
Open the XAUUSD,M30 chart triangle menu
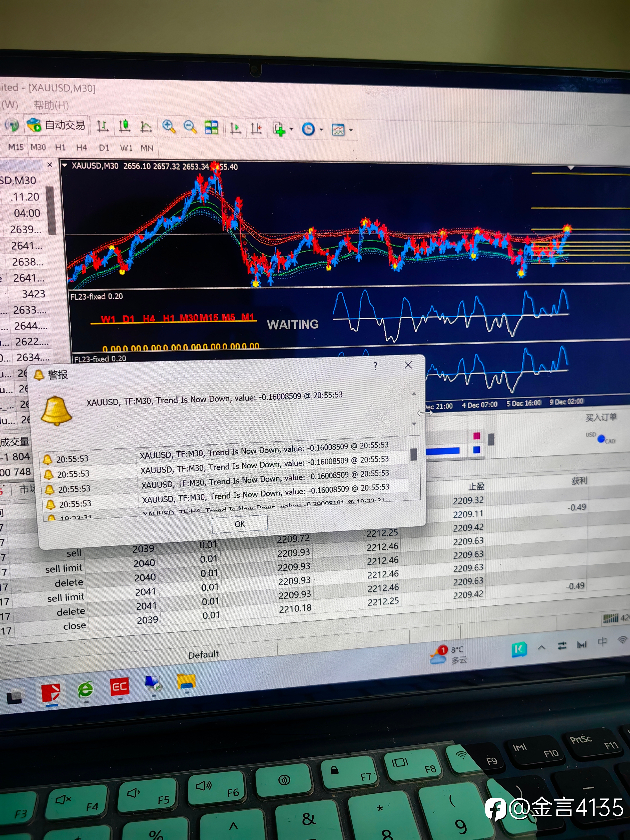pos(65,165)
